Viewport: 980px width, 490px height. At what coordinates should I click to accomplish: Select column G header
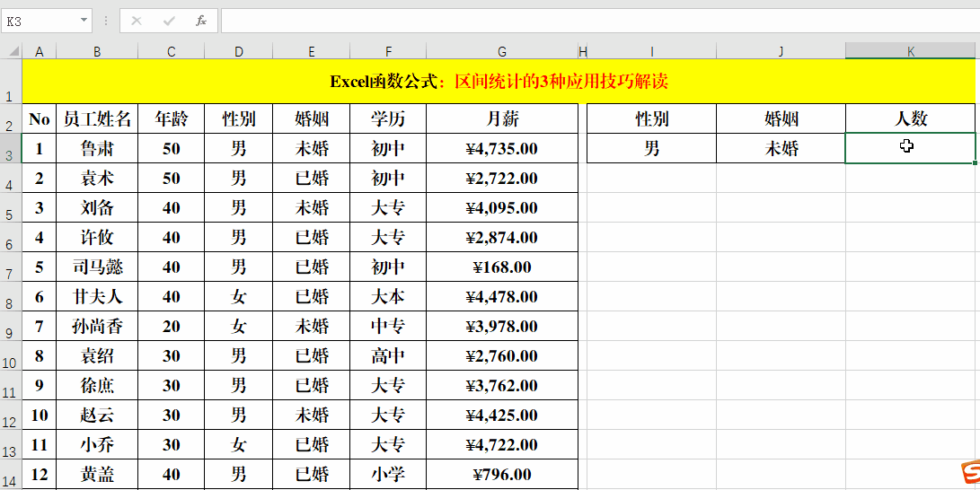tap(502, 51)
